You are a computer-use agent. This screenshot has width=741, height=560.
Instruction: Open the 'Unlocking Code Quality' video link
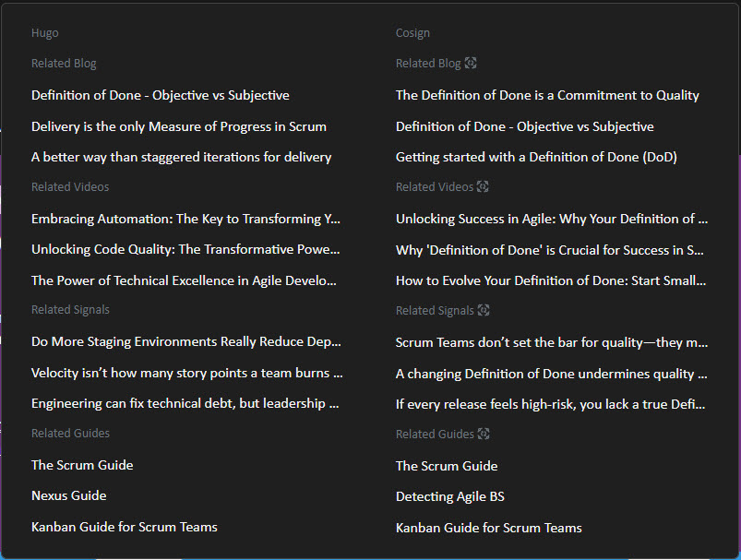coord(185,249)
